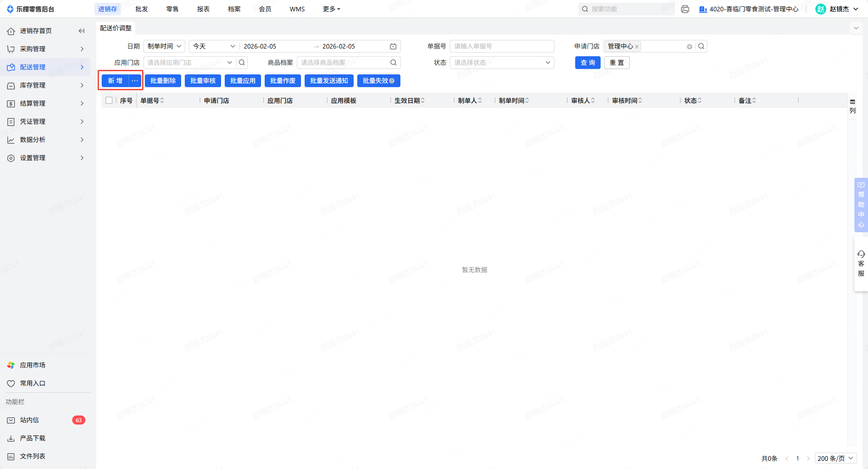Select the 配送价调整 page tab
The width and height of the screenshot is (868, 469).
coord(116,28)
